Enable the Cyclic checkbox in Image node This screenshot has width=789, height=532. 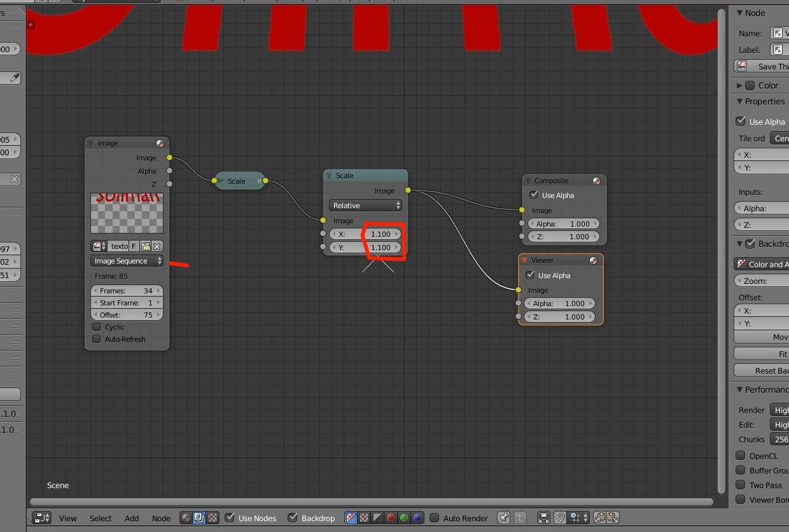click(x=97, y=326)
